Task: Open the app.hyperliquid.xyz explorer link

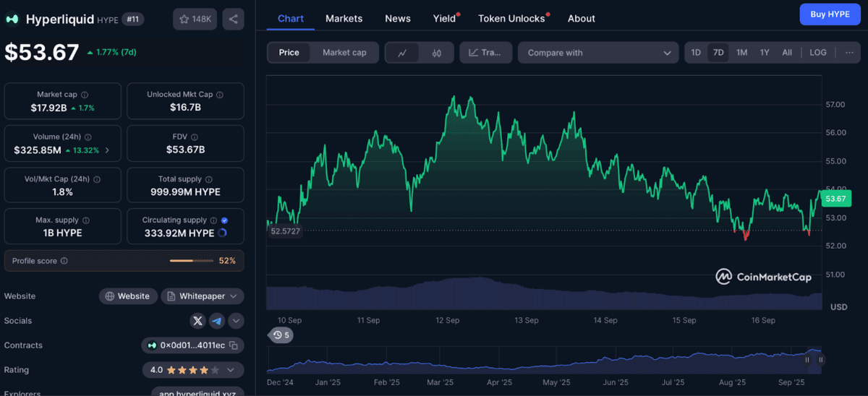Action: 197,392
